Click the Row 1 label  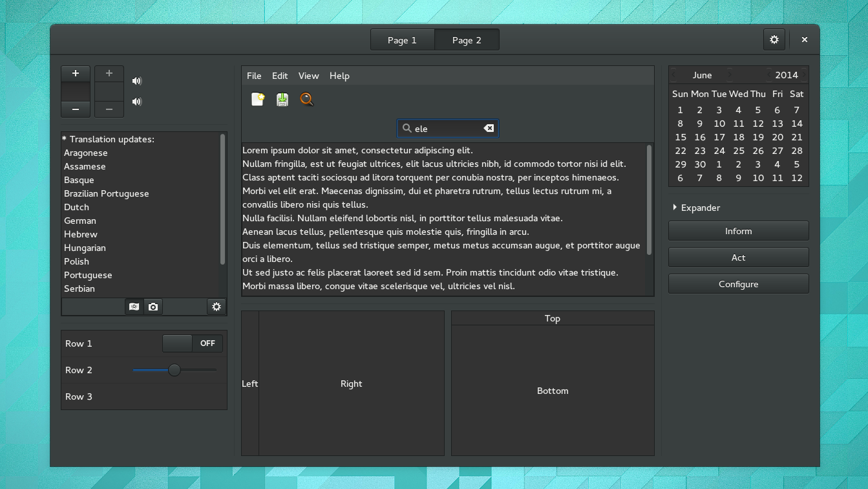pos(79,343)
